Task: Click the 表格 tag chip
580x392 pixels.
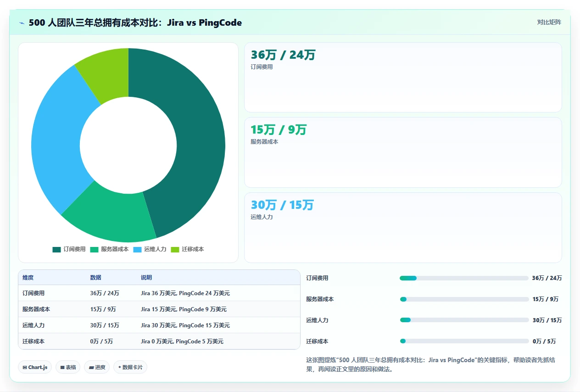Action: [68, 367]
